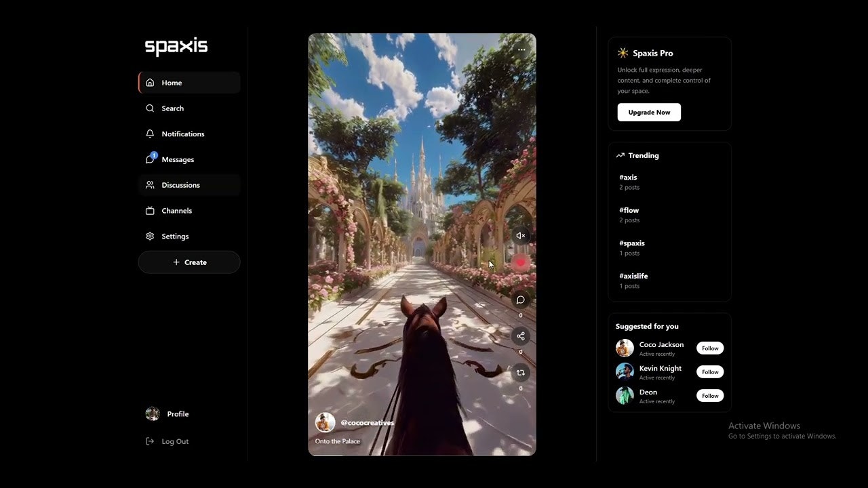Click Log Out
This screenshot has height=488, width=868.
click(167, 441)
